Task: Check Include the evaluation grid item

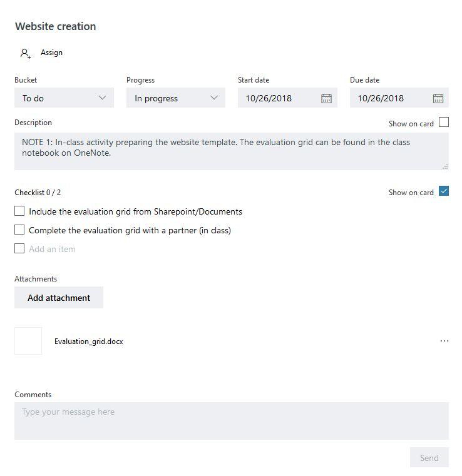Action: (19, 211)
